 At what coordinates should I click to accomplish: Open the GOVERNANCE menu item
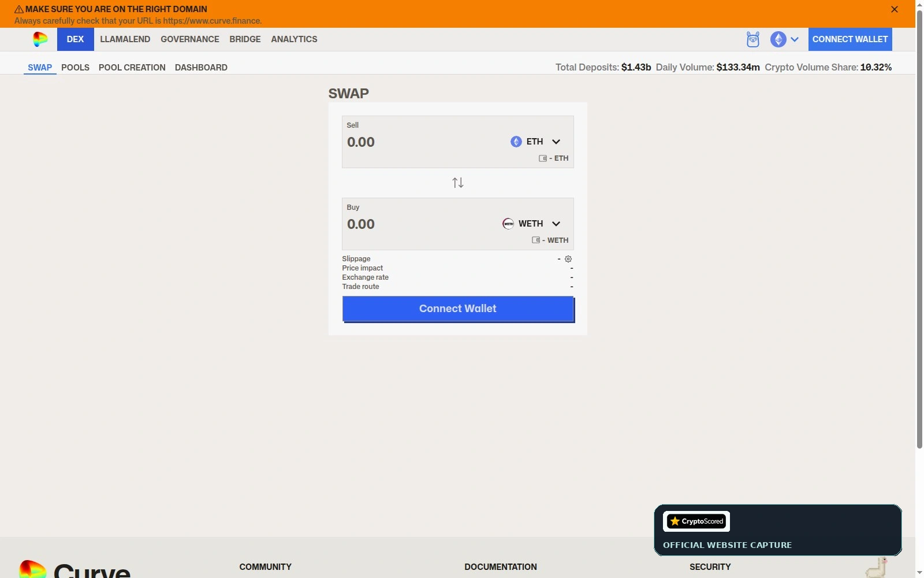click(x=190, y=39)
